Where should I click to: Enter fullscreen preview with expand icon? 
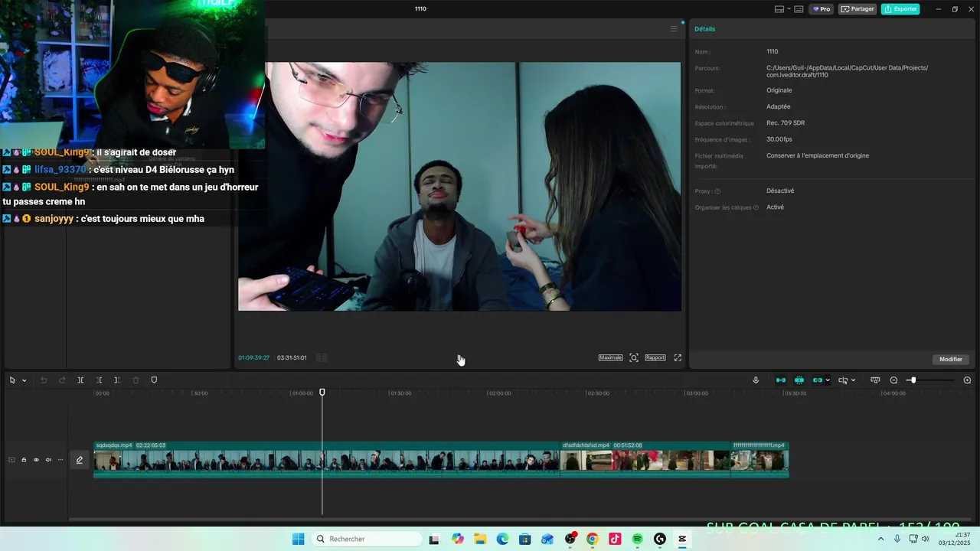(678, 357)
